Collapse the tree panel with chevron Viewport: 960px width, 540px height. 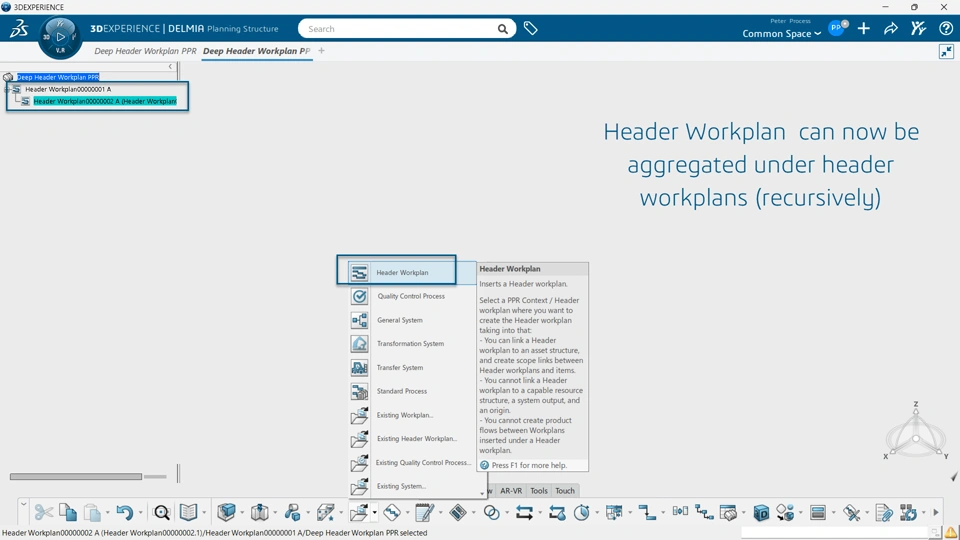coord(170,67)
